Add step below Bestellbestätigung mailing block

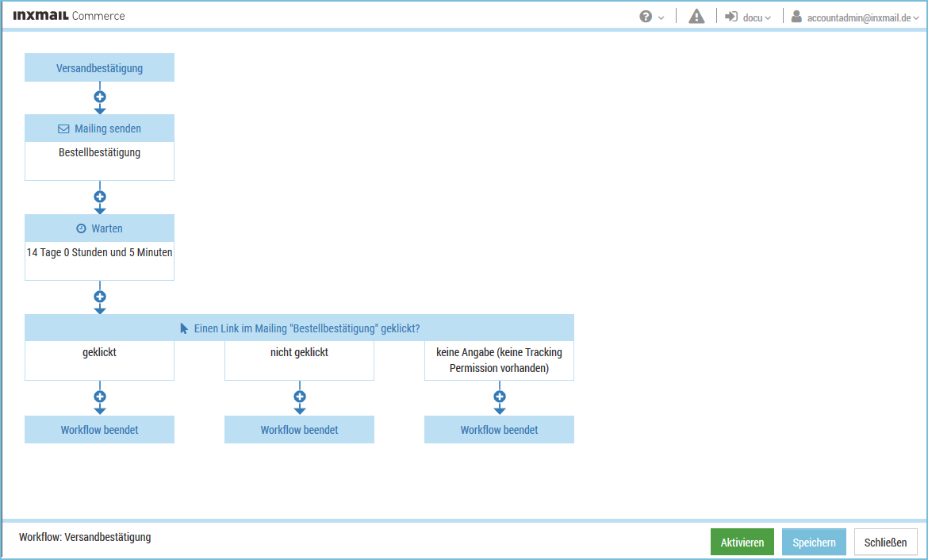point(100,197)
